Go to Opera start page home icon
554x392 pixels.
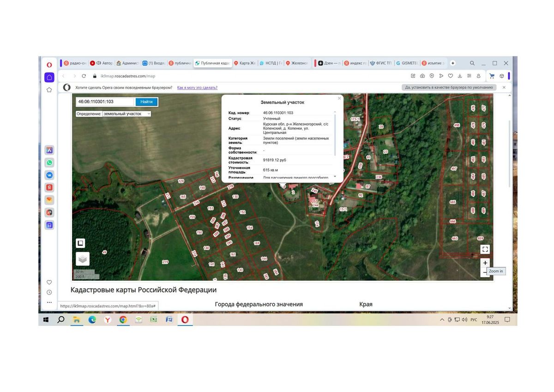pos(49,77)
